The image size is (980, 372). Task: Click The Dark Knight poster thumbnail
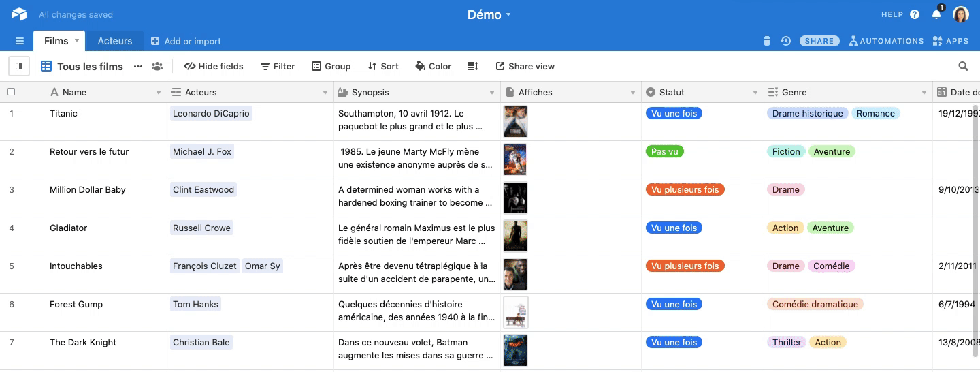pos(515,350)
